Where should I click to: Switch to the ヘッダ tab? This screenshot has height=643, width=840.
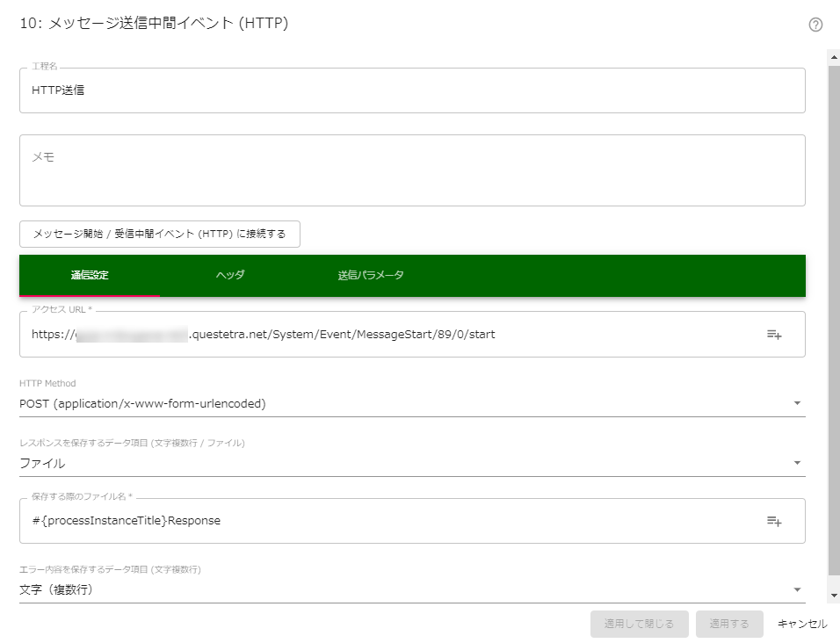pos(229,275)
